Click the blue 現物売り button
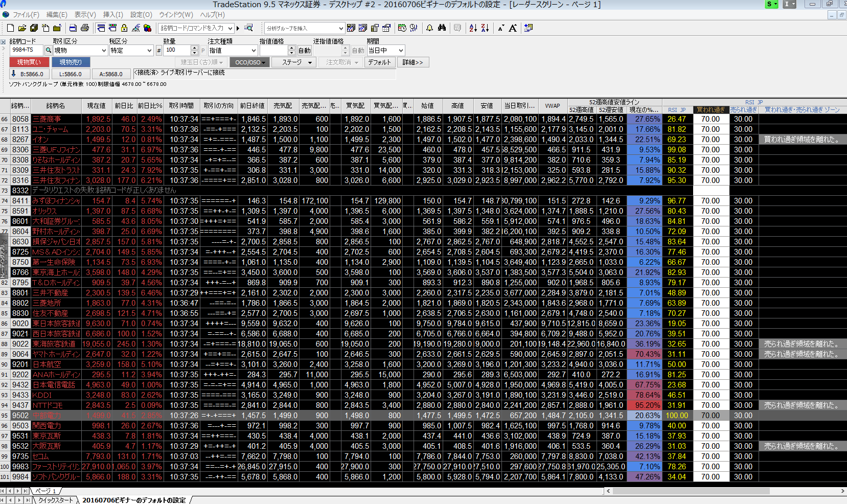The height and width of the screenshot is (504, 847). point(71,62)
